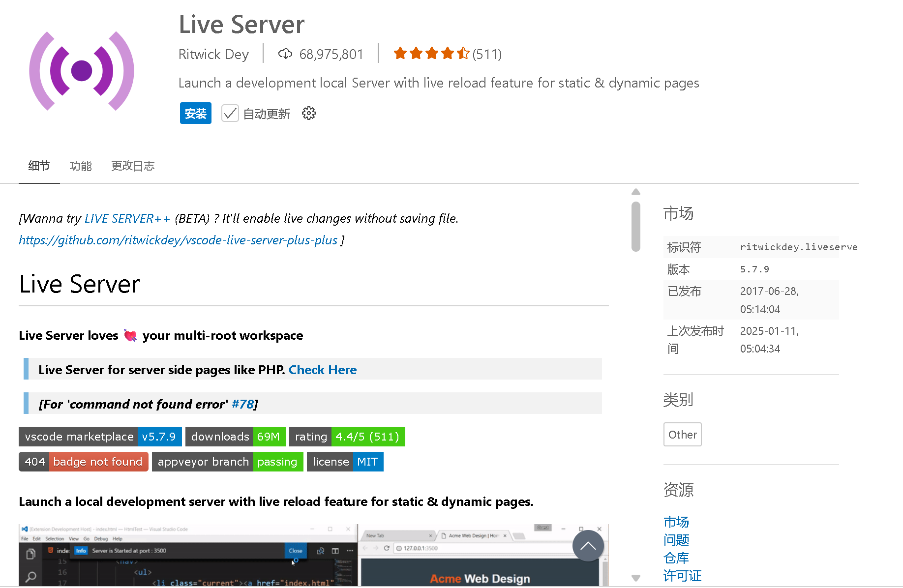This screenshot has height=588, width=903.
Task: Open the 市场 resource link
Action: pyautogui.click(x=676, y=522)
